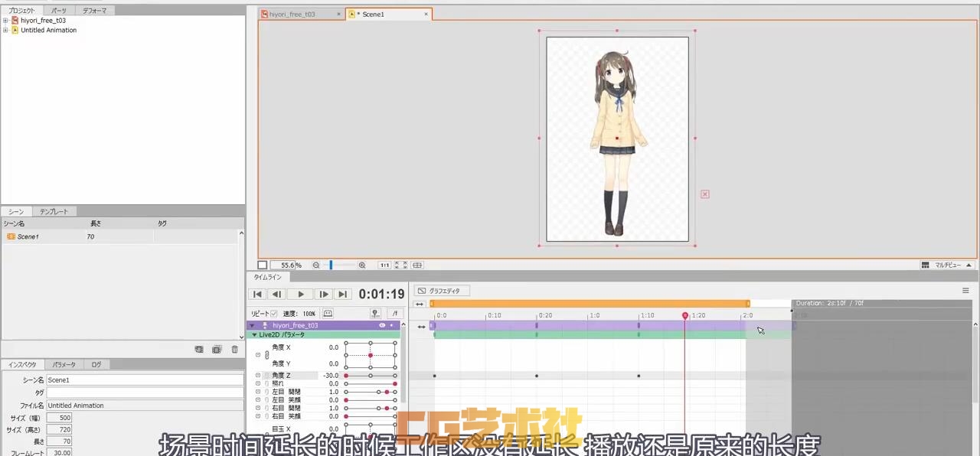Click the シーン名 field containing Scene1
980x456 pixels.
click(145, 379)
